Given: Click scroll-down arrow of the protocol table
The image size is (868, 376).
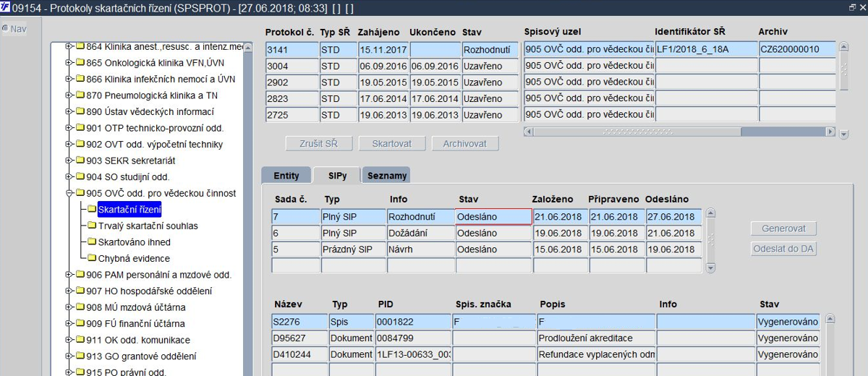Looking at the screenshot, I should click(x=843, y=133).
